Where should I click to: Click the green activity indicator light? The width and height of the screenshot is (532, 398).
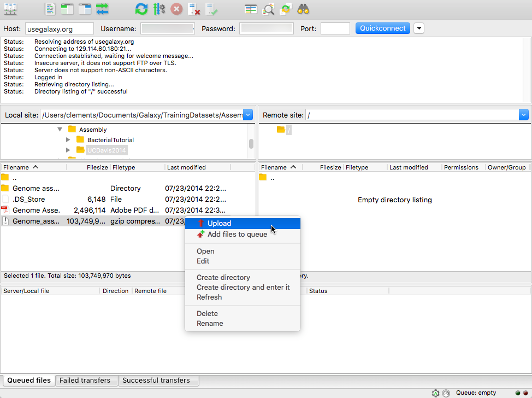pyautogui.click(x=518, y=393)
